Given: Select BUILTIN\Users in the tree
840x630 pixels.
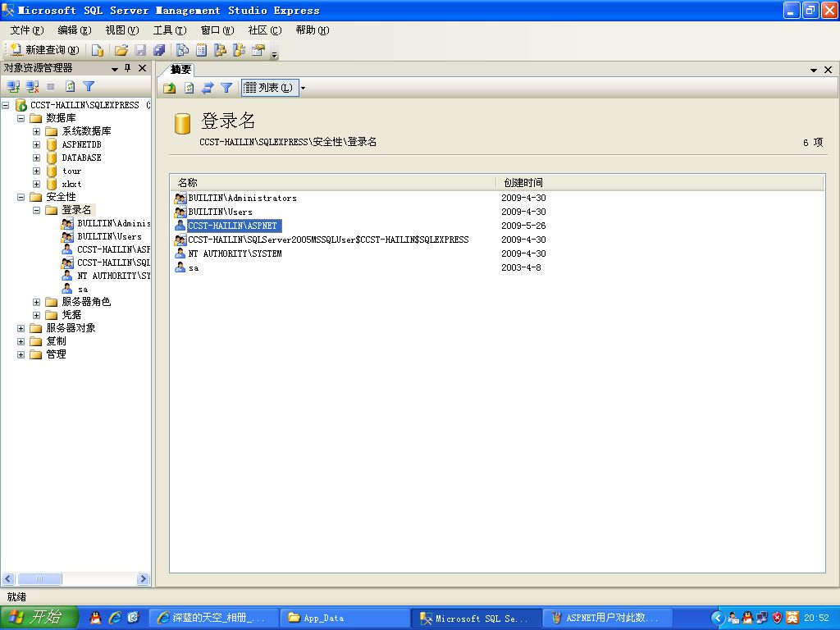Looking at the screenshot, I should 109,236.
